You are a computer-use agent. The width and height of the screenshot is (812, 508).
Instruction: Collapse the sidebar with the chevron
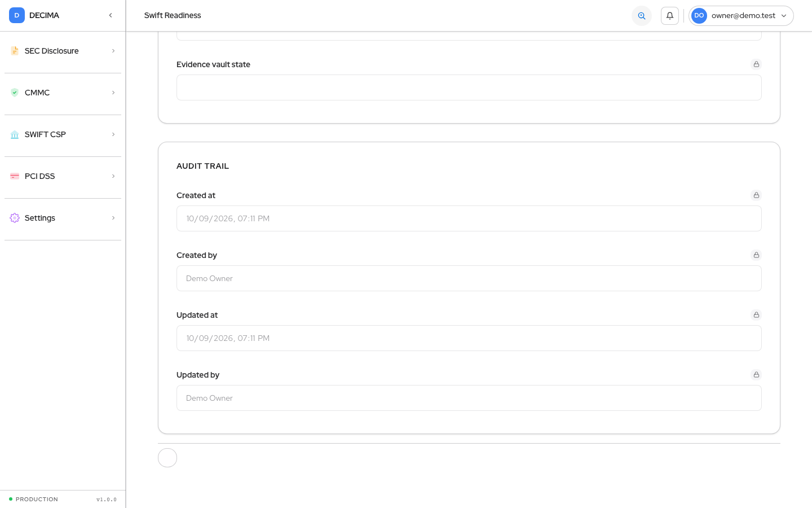111,15
